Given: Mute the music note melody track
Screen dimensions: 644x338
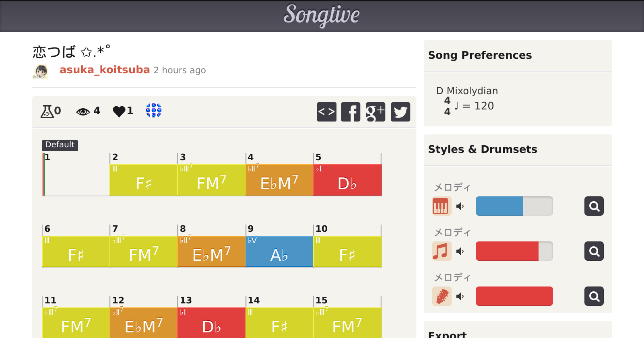Looking at the screenshot, I should pyautogui.click(x=460, y=251).
